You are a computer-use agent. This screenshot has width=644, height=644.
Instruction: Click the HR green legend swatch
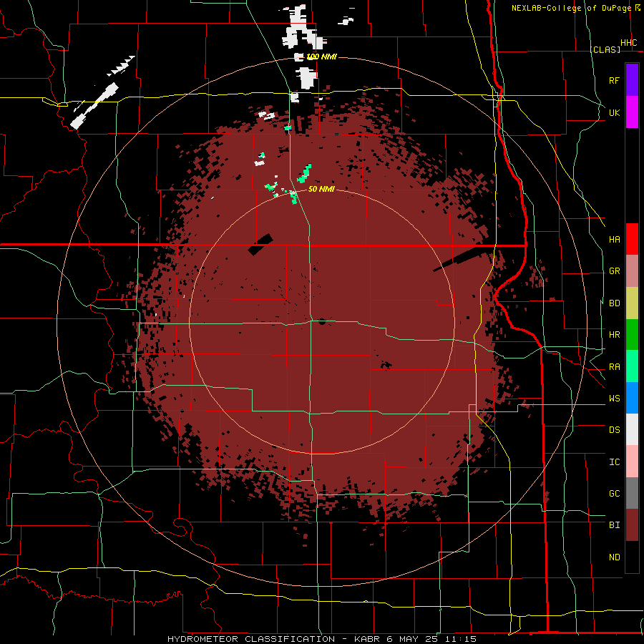tap(632, 335)
